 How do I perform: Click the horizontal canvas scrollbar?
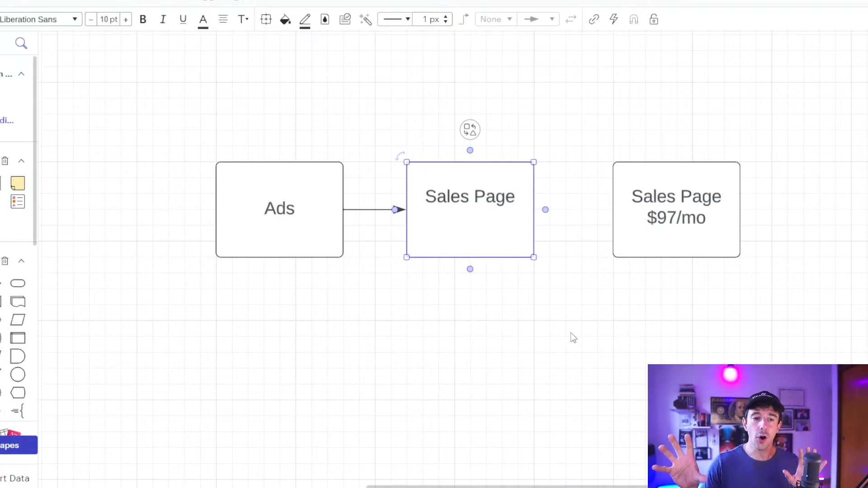tap(506, 486)
